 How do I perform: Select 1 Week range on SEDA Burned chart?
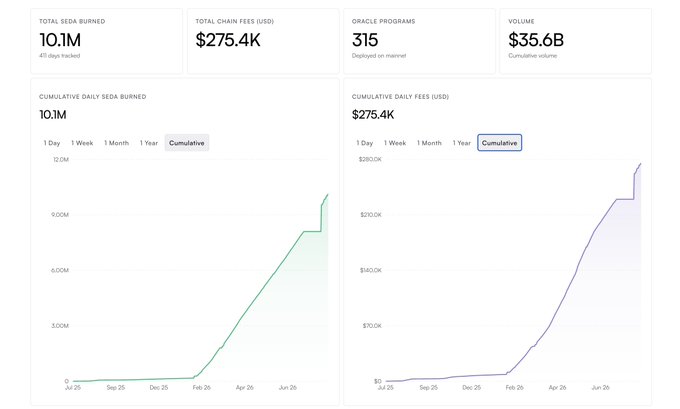[82, 143]
